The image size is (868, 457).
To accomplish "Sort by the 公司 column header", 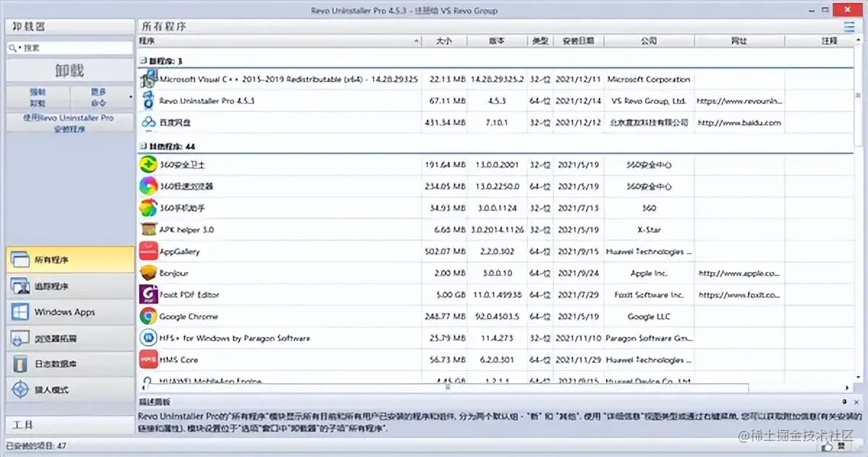I will 649,41.
